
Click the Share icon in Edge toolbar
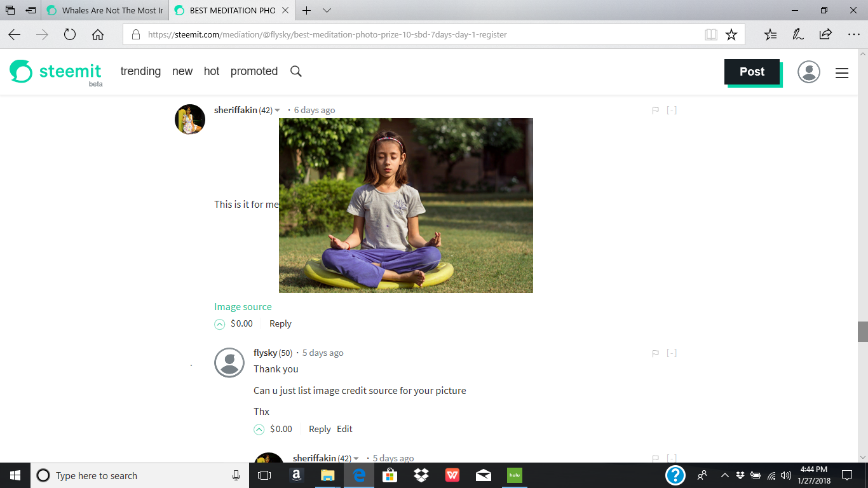825,35
